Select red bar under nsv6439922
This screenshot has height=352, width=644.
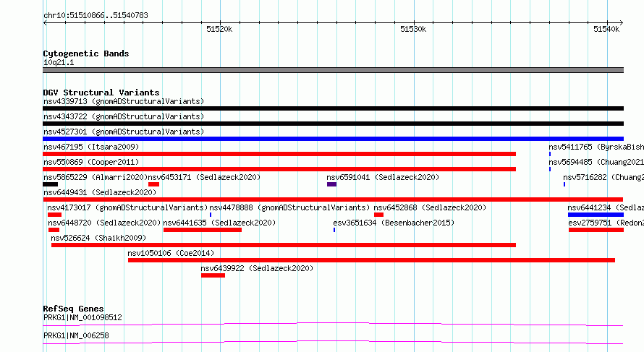[213, 275]
